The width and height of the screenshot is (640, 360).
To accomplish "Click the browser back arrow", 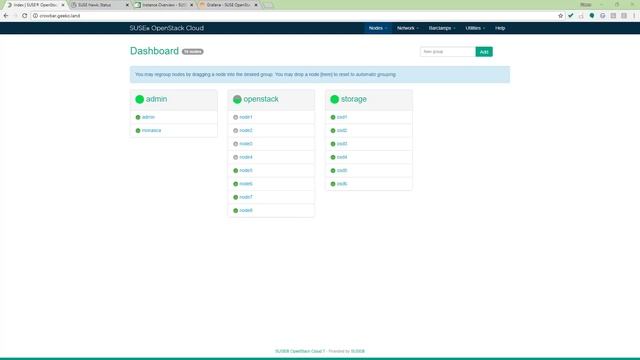I will (6, 16).
